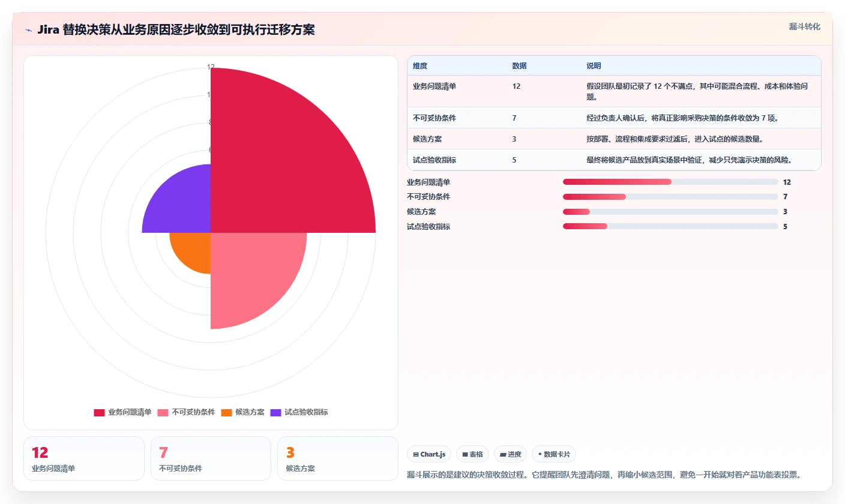845x504 pixels.
Task: Click 业务问题清单 label in the progress list
Action: (x=429, y=182)
